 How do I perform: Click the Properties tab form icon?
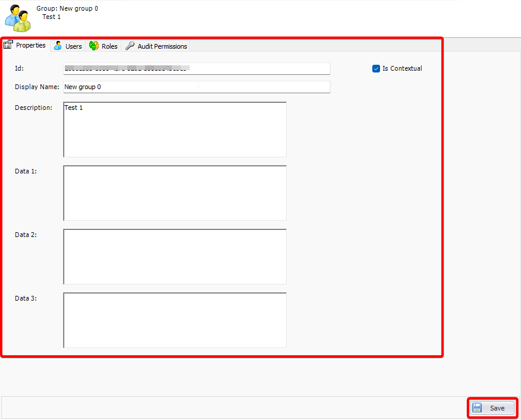pos(9,45)
